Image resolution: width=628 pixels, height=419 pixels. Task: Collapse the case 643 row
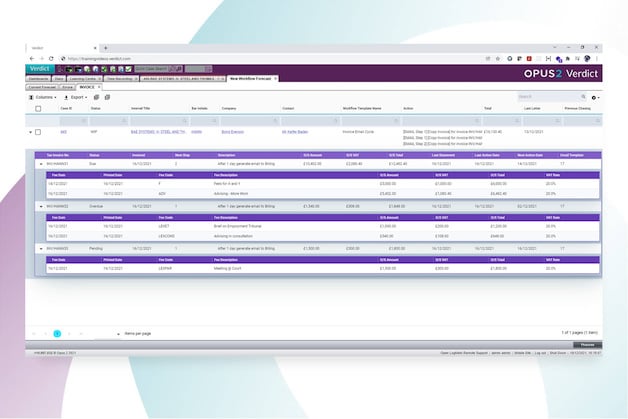click(x=30, y=132)
